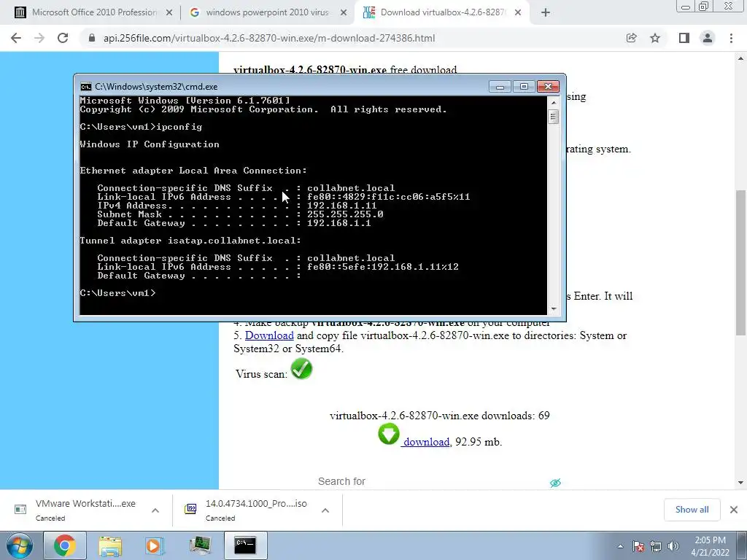Click the address bar URL
Viewport: 747px width, 560px height.
pos(269,38)
